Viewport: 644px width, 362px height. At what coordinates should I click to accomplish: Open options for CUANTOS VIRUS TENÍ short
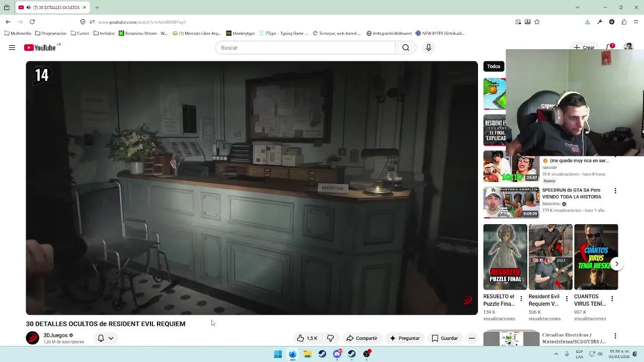[x=612, y=299]
